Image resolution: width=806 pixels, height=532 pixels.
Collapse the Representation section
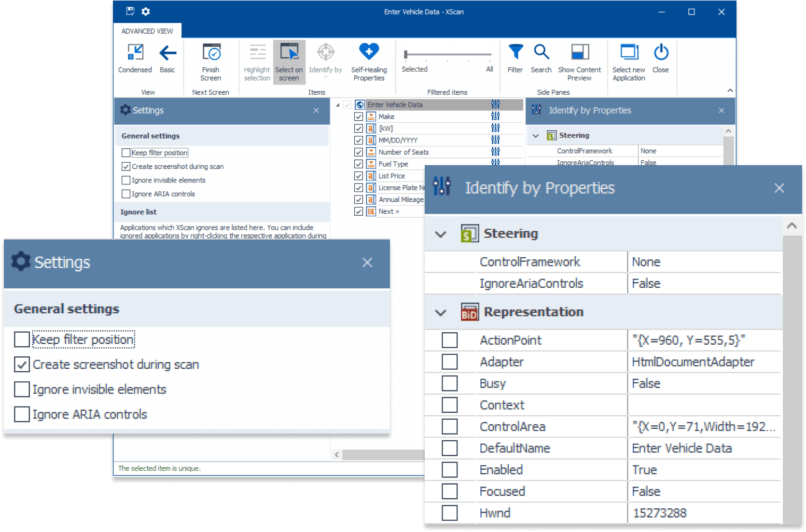tap(440, 312)
